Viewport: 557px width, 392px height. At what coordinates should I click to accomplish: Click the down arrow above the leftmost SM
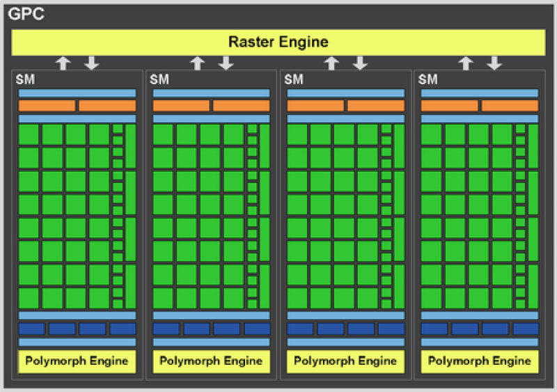coord(91,63)
